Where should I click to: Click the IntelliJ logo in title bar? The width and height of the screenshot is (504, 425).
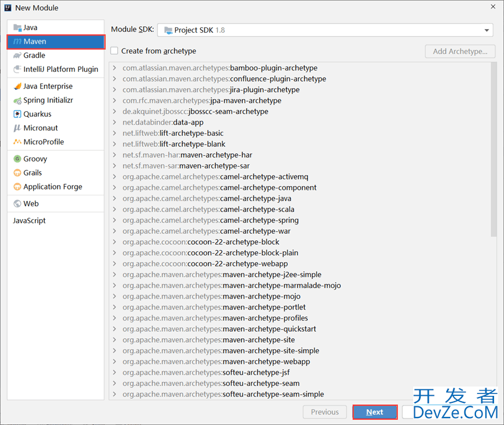pos(8,8)
